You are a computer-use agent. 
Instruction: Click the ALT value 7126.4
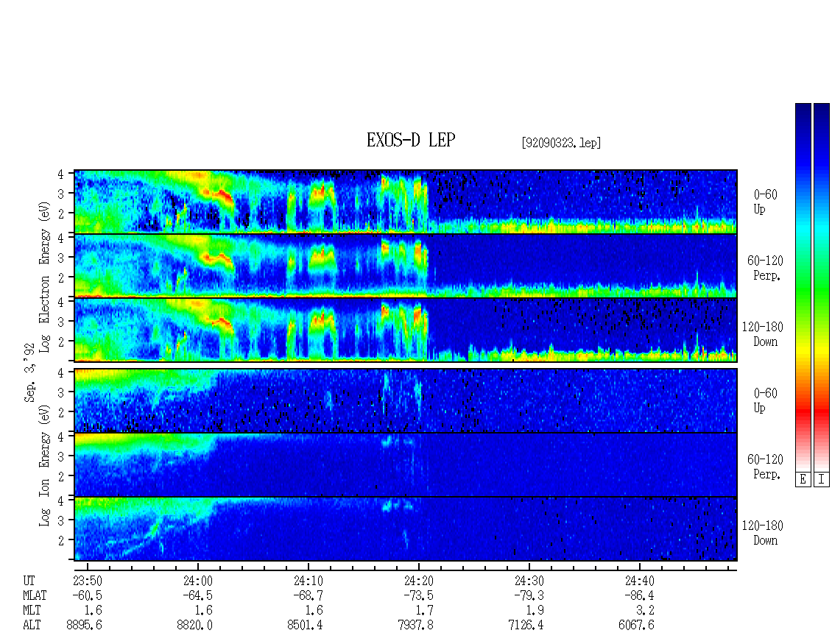coord(526,626)
